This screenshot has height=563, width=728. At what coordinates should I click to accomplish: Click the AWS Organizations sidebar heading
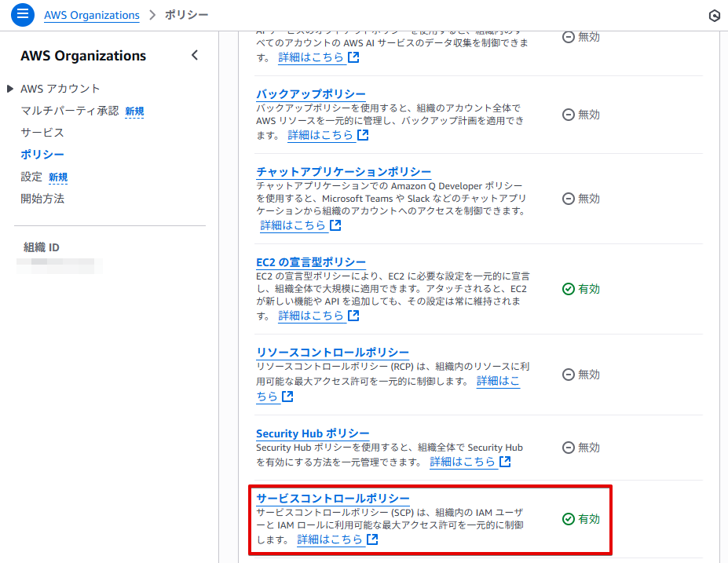tap(83, 56)
